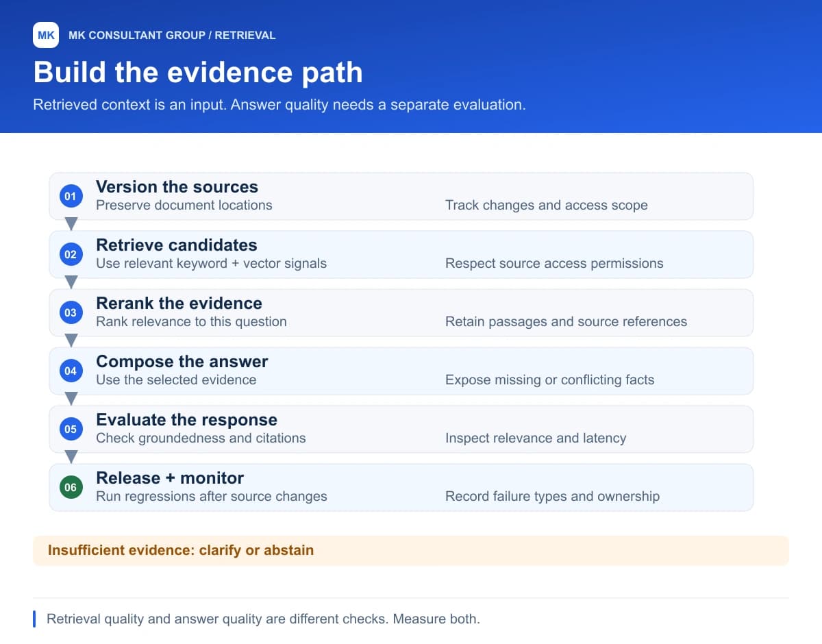Click 'Track changes and access scope'
Viewport: 822px width, 644px height.
click(x=546, y=205)
